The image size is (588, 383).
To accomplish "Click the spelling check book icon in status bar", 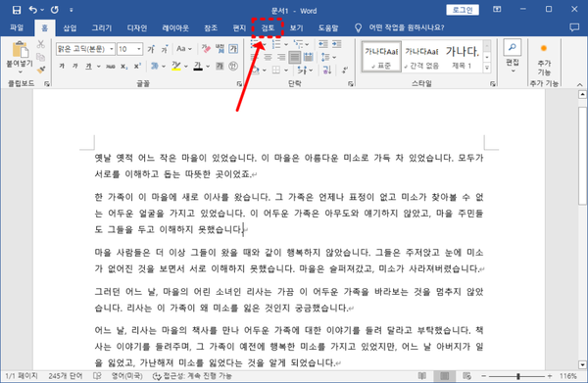I will coord(97,375).
